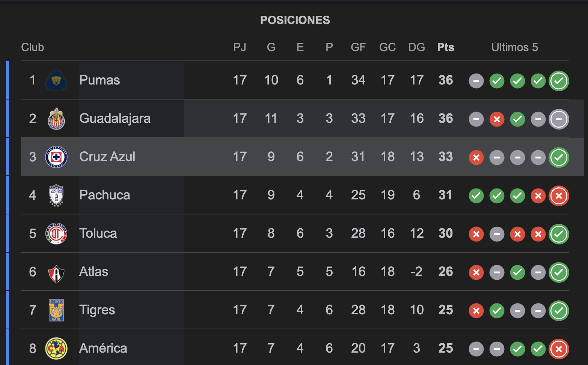Click Pumas' latest win result icon

[x=559, y=81]
